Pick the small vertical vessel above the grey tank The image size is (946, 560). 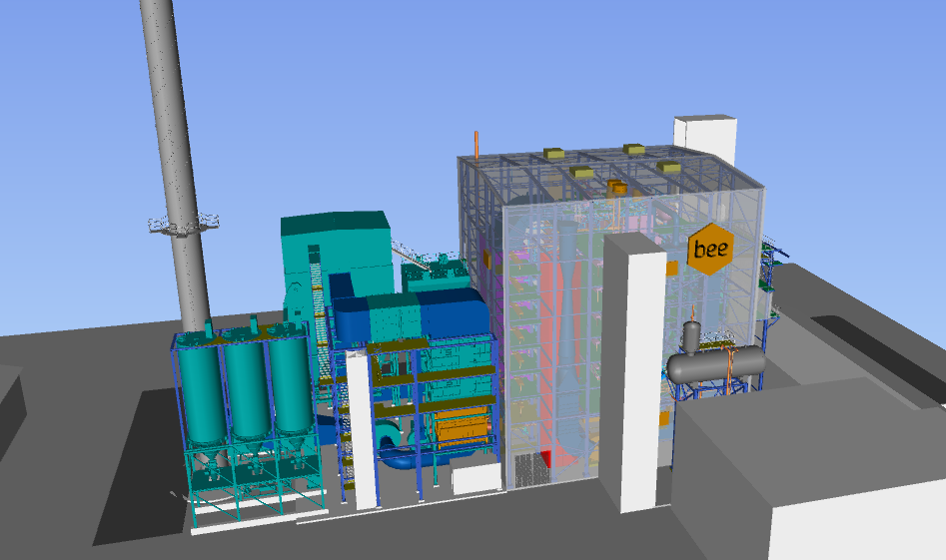691,336
